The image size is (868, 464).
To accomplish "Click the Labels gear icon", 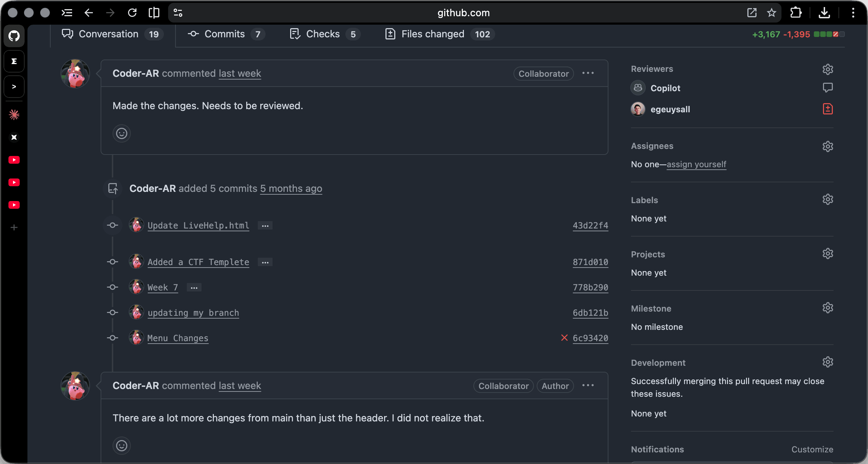I will 828,200.
